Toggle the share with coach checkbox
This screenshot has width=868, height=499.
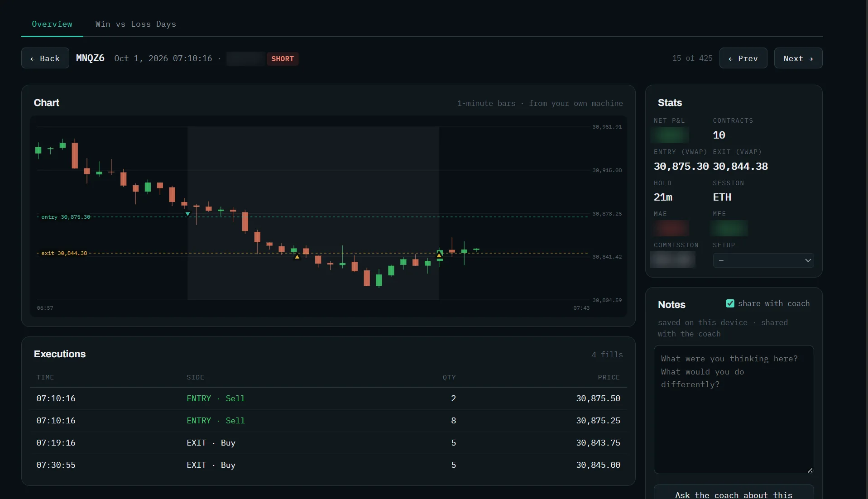[730, 303]
